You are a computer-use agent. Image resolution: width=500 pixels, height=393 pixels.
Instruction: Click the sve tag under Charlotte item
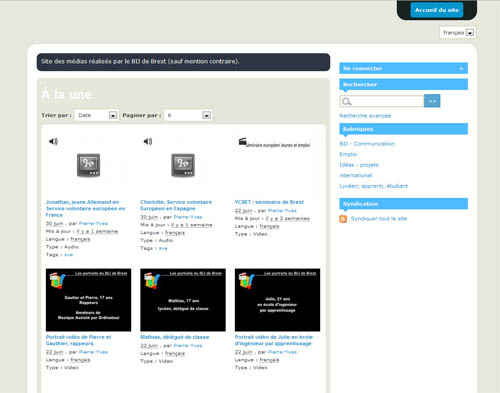tap(163, 248)
